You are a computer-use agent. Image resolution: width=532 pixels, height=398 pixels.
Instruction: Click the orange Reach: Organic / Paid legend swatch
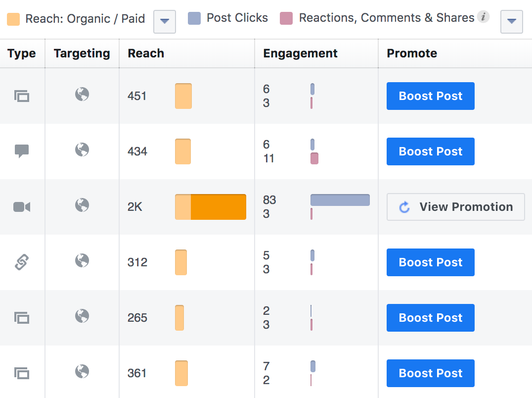point(13,19)
